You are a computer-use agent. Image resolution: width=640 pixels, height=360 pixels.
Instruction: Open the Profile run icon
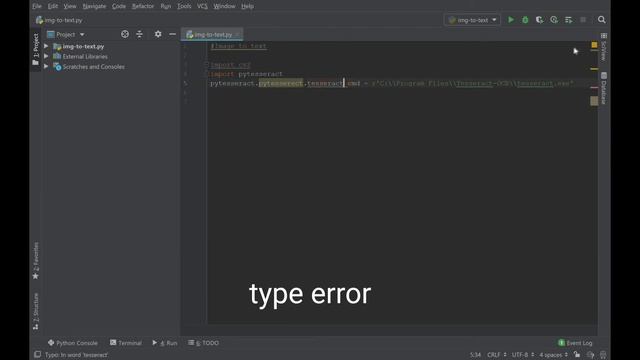coord(554,20)
